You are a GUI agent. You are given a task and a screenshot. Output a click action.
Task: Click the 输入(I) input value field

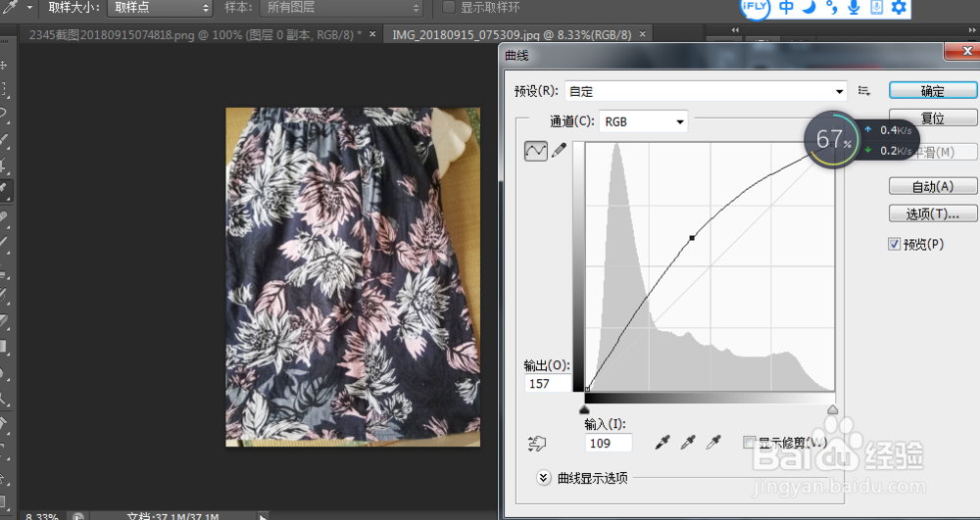pos(609,443)
